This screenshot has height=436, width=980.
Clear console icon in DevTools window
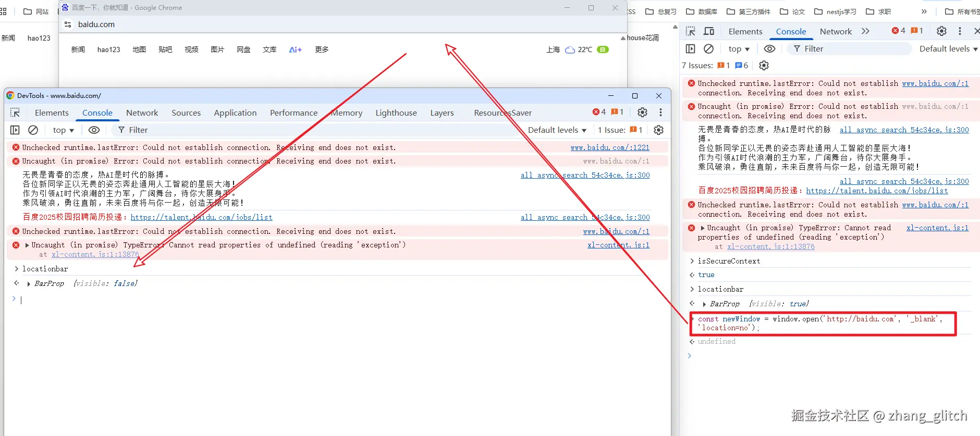33,130
